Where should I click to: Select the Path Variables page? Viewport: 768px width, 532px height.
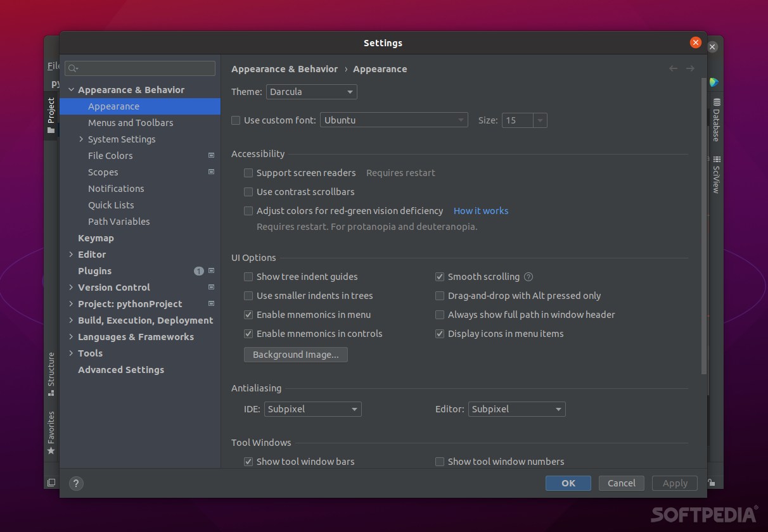(x=119, y=222)
